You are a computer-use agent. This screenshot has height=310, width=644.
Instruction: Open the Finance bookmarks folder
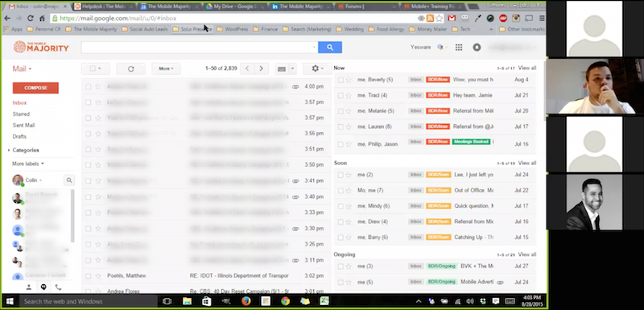point(266,29)
